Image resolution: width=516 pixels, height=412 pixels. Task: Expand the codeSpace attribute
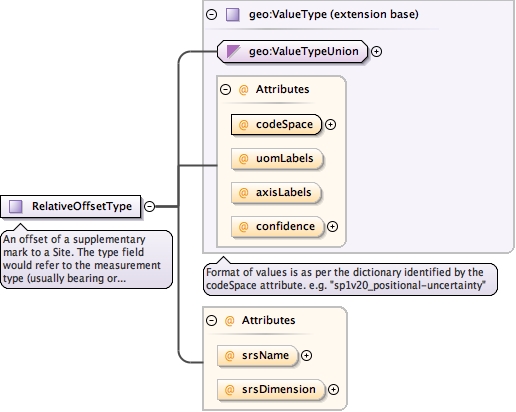click(330, 124)
